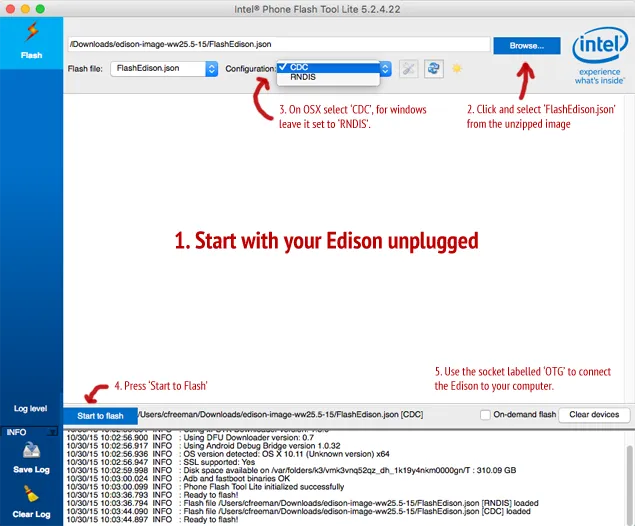Select RNDIS in configuration list
Viewport: 635px width, 526px height.
pos(328,77)
